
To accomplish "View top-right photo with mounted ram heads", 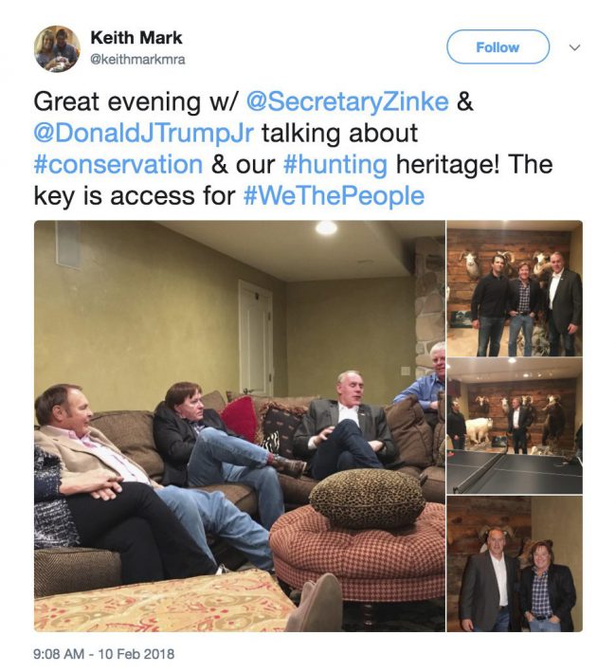I will click(515, 288).
